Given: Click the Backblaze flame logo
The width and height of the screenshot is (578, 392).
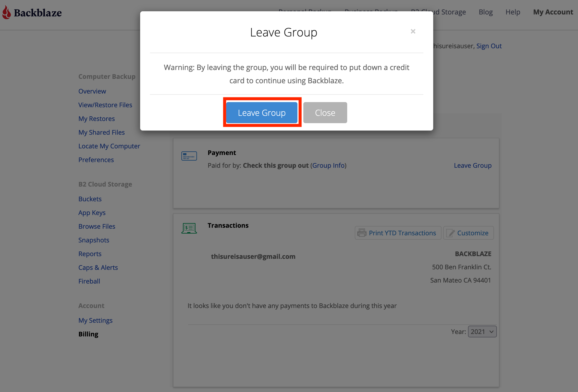Looking at the screenshot, I should (x=7, y=12).
